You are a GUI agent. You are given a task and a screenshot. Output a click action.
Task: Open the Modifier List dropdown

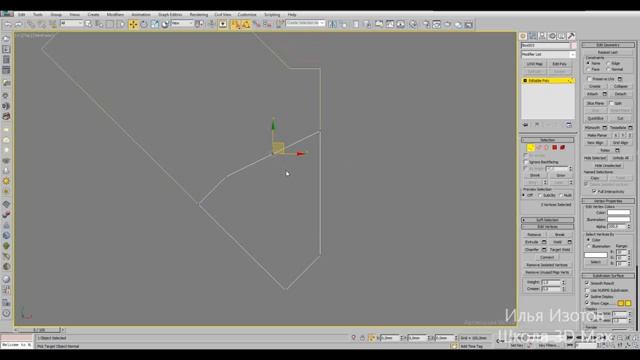pos(548,54)
